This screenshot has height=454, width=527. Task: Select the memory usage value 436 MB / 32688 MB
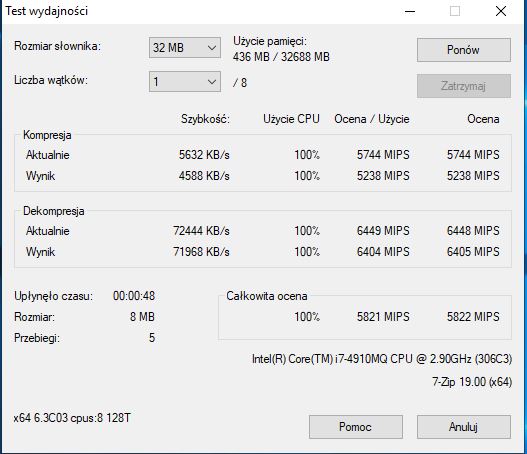281,56
